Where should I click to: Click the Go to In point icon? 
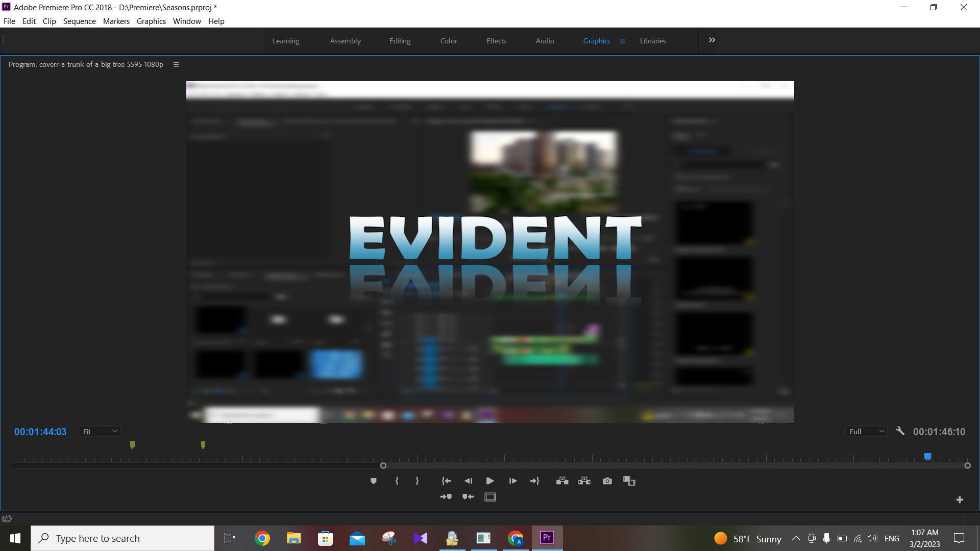[446, 481]
